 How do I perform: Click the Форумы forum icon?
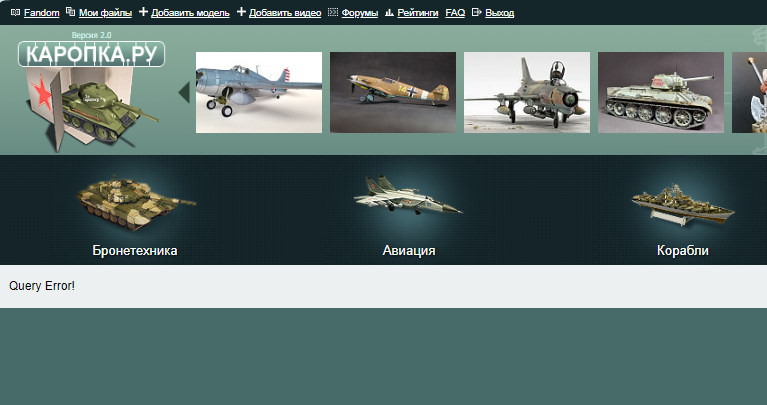point(333,13)
